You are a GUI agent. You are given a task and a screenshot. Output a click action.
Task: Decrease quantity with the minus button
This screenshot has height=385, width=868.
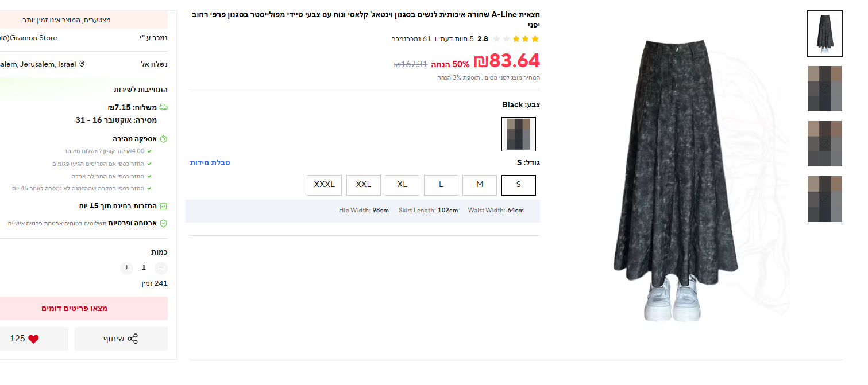point(161,267)
